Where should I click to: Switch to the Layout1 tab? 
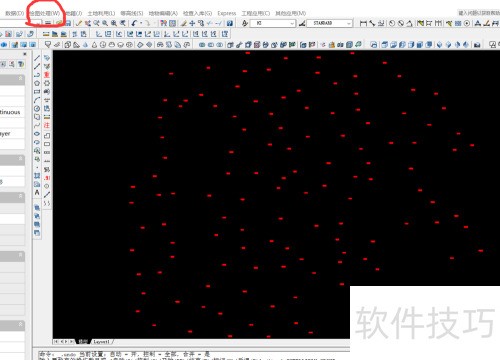(x=102, y=342)
